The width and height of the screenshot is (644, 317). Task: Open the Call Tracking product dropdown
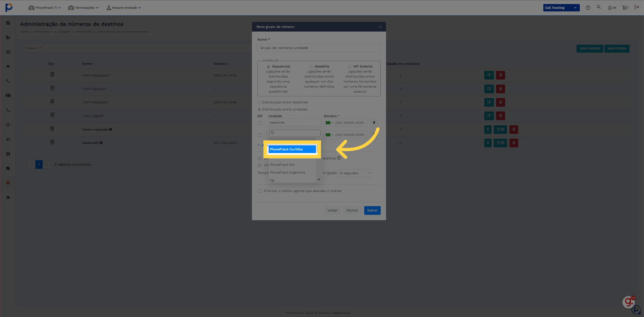(561, 8)
